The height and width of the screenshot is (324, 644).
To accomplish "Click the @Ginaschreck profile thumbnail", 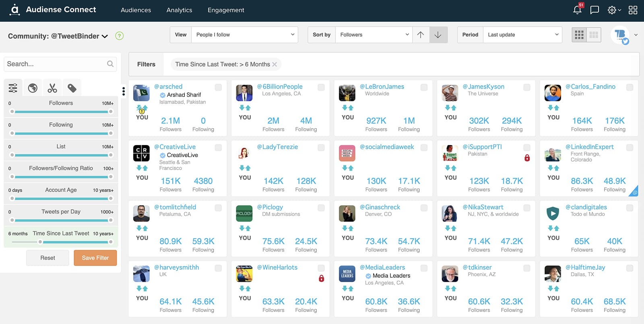I will (x=347, y=213).
